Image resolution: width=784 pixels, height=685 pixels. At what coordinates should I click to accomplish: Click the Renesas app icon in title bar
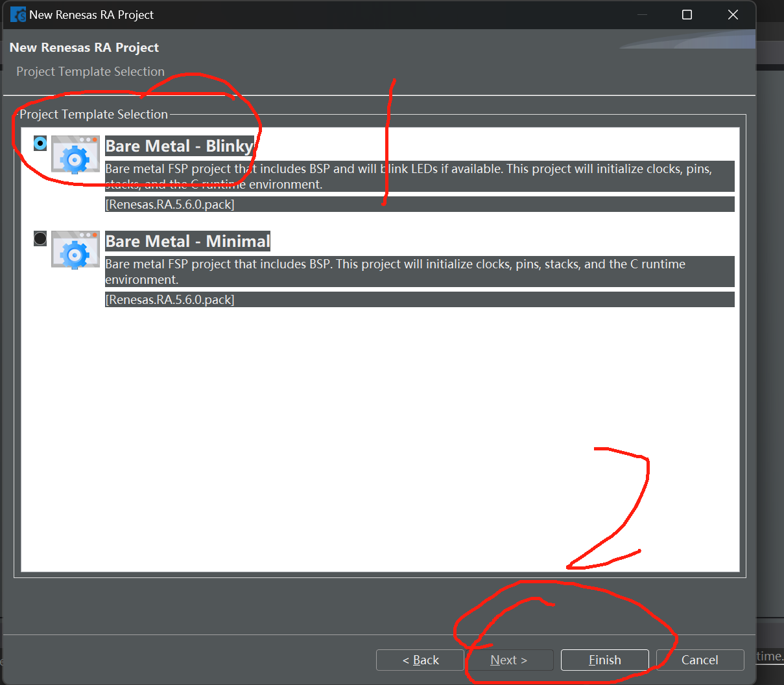tap(18, 14)
